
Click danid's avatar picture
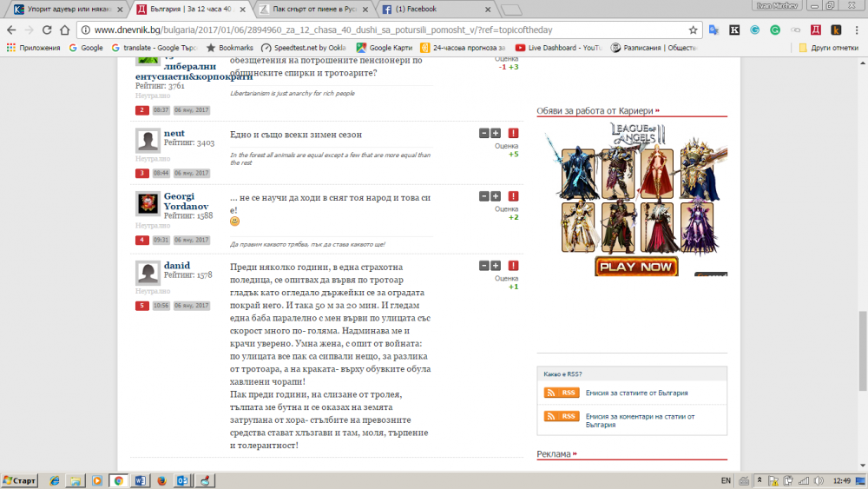point(148,273)
